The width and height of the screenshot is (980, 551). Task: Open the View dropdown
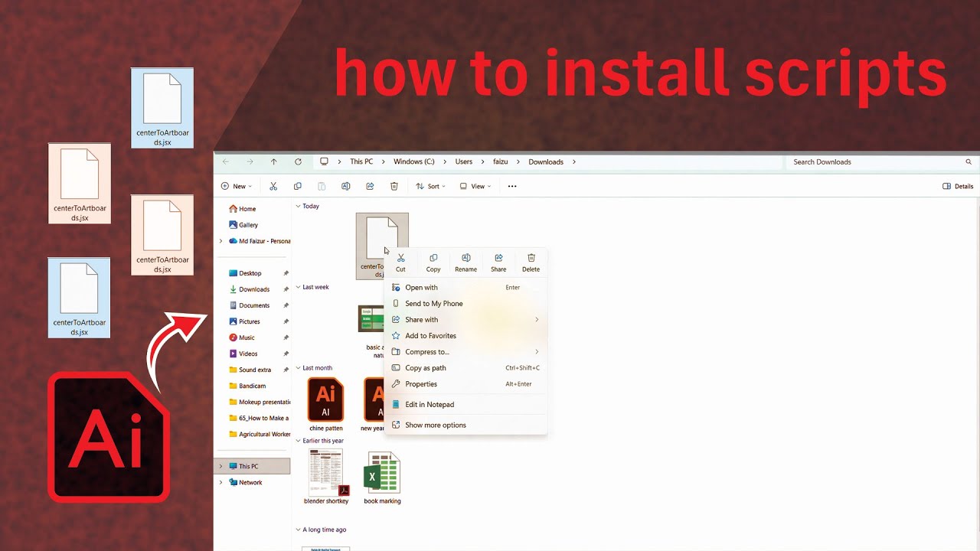475,186
